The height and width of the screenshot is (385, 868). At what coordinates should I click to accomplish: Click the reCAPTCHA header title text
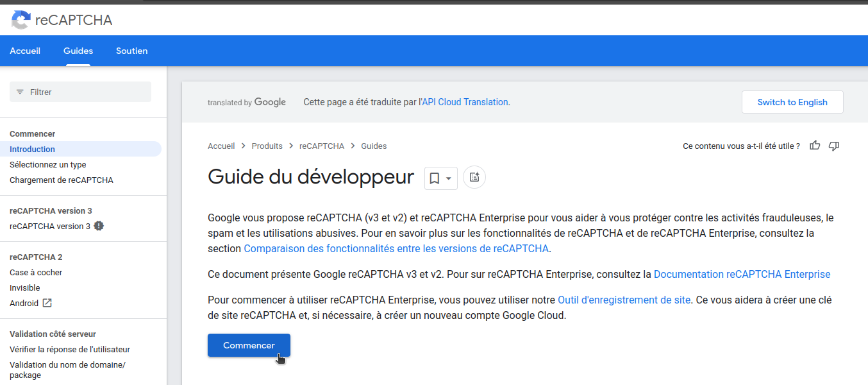[74, 20]
